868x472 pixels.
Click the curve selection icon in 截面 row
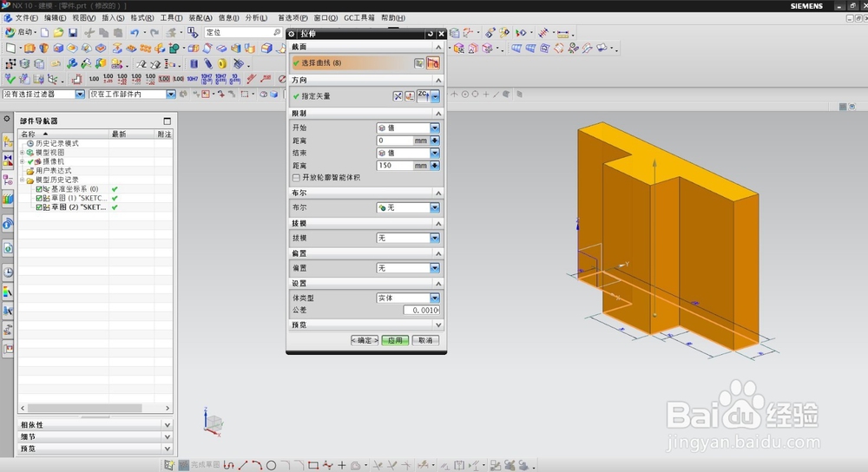(x=433, y=63)
